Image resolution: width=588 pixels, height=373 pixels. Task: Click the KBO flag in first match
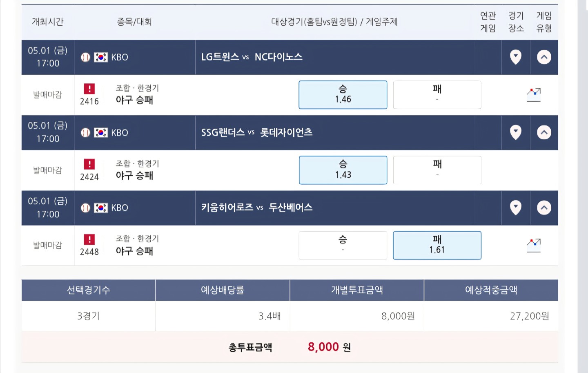pyautogui.click(x=101, y=57)
